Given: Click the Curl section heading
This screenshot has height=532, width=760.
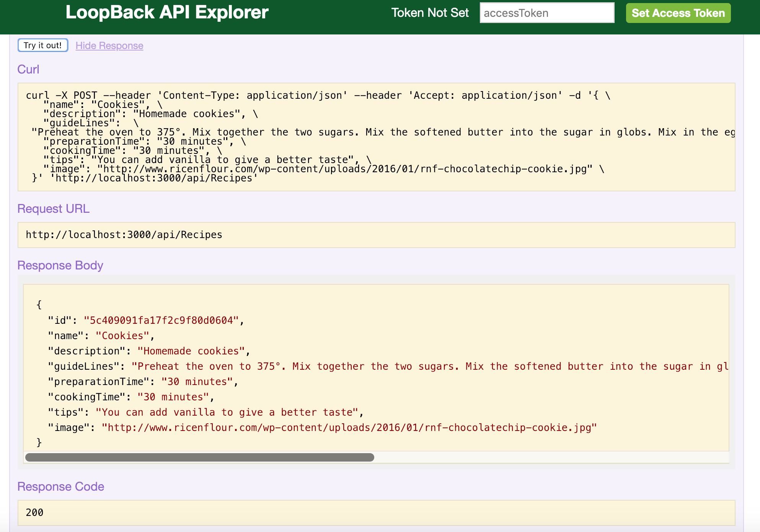Looking at the screenshot, I should click(28, 69).
